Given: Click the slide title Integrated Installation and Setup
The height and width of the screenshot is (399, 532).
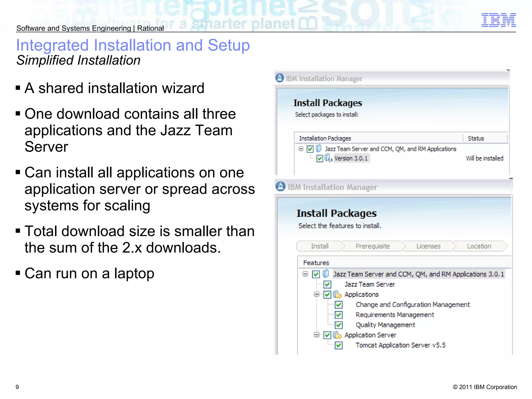Looking at the screenshot, I should pyautogui.click(x=133, y=45).
